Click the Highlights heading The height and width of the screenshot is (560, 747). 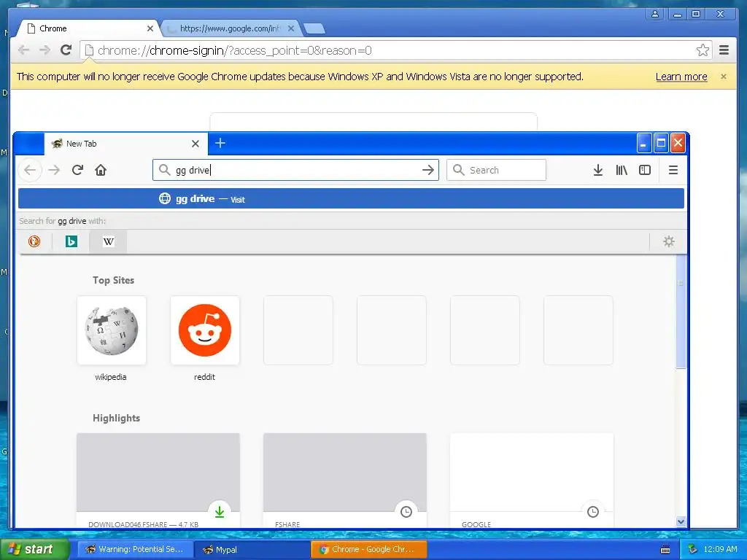116,418
